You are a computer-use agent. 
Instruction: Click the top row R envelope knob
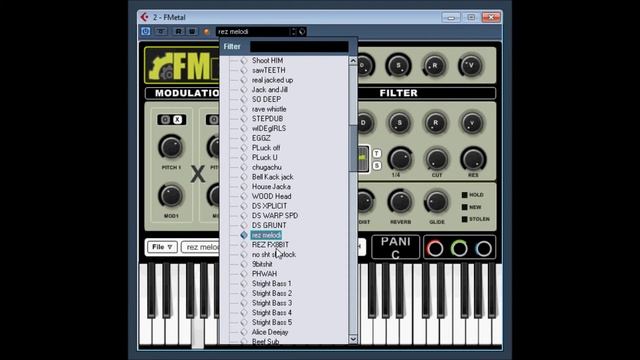click(435, 65)
